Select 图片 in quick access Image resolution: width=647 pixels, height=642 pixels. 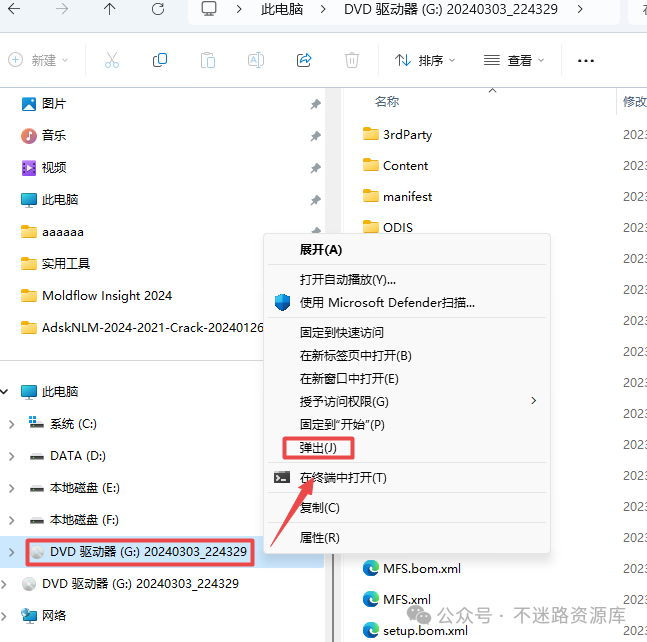43,104
